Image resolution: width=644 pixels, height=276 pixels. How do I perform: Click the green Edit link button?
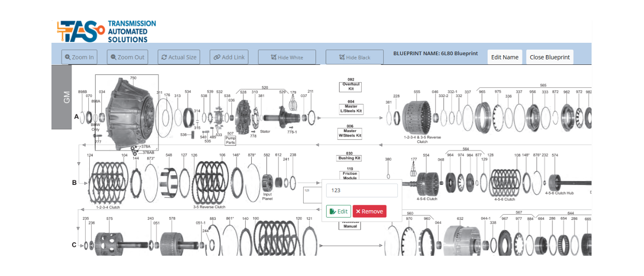click(338, 211)
